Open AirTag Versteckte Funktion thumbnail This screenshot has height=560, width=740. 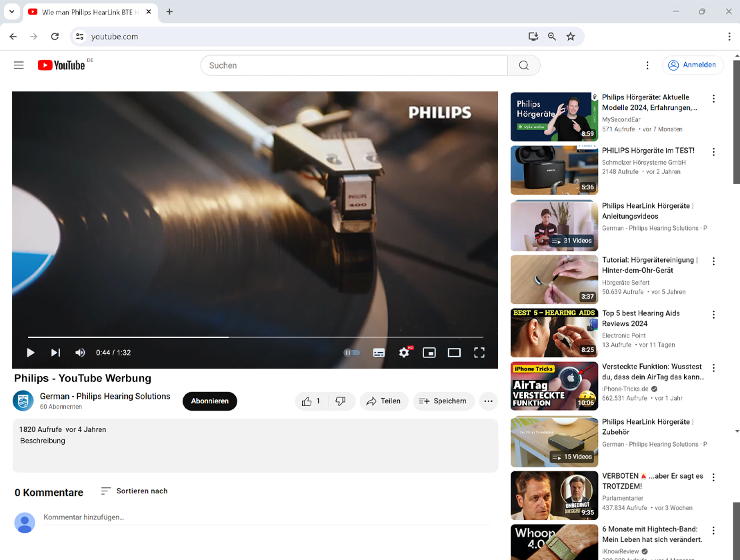554,387
